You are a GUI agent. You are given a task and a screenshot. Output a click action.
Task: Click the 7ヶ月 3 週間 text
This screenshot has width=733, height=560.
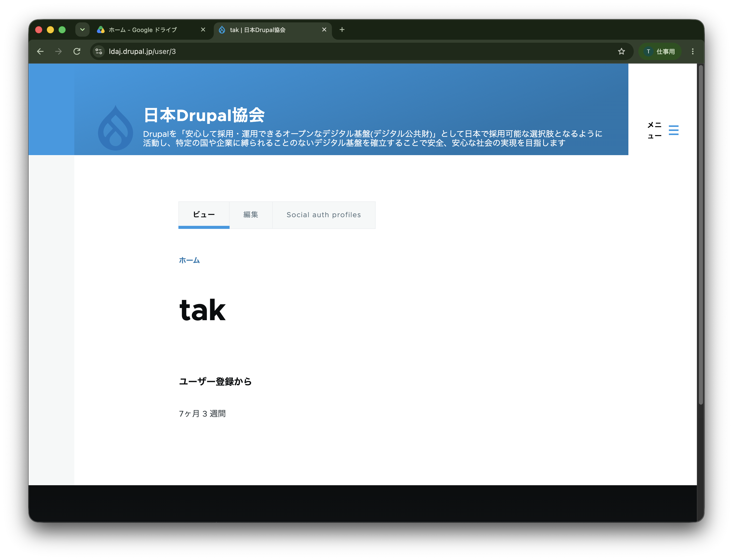tap(202, 413)
